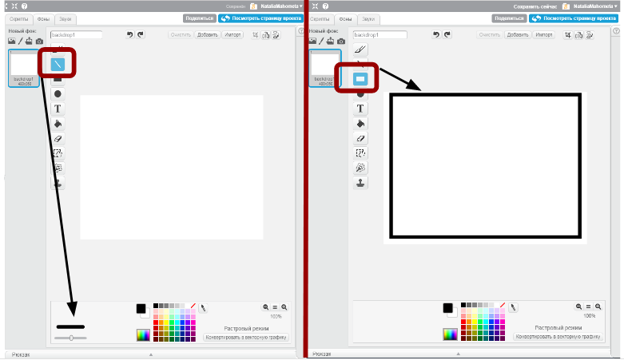The image size is (624, 364).
Task: Zoom in in the blank-canvas editor
Action: coord(284,307)
